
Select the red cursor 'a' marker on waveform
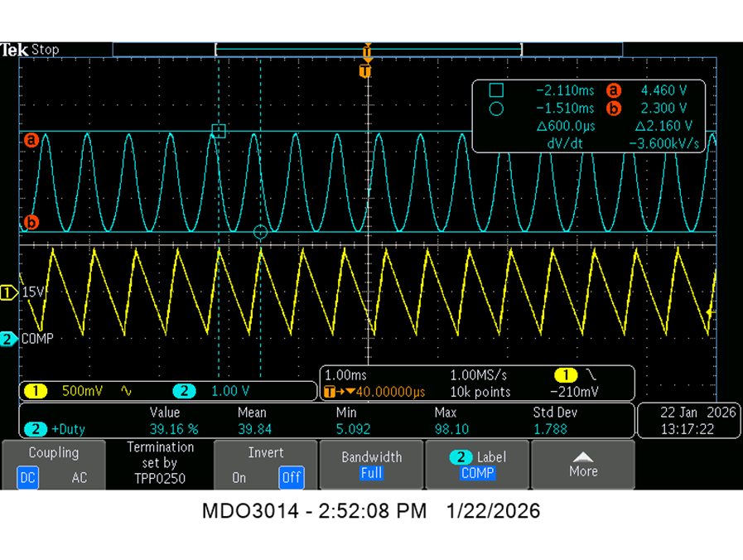31,140
